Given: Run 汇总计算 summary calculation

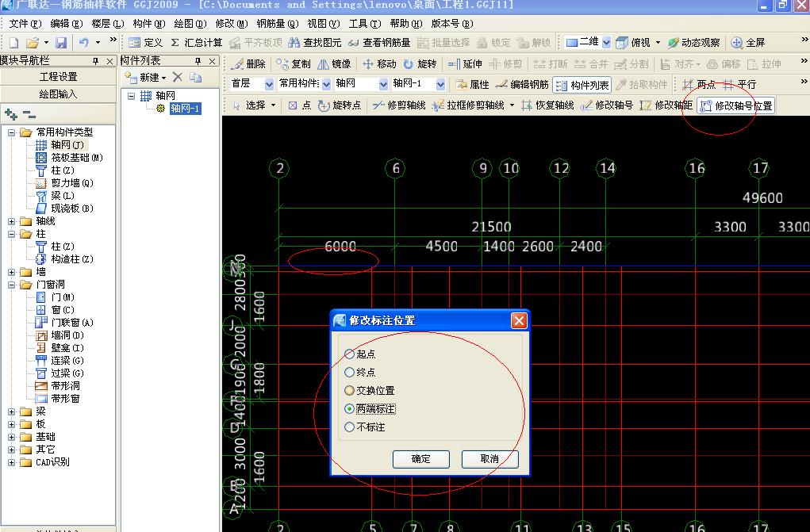Looking at the screenshot, I should click(196, 43).
